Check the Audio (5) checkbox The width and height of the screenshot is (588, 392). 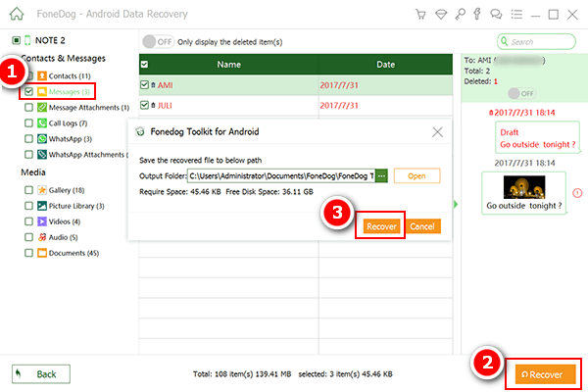[x=28, y=237]
